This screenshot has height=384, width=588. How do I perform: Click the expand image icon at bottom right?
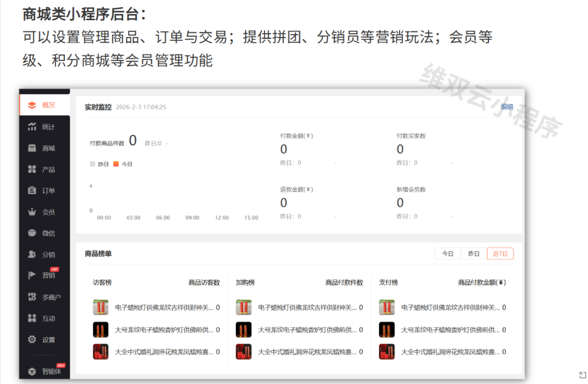click(x=583, y=375)
